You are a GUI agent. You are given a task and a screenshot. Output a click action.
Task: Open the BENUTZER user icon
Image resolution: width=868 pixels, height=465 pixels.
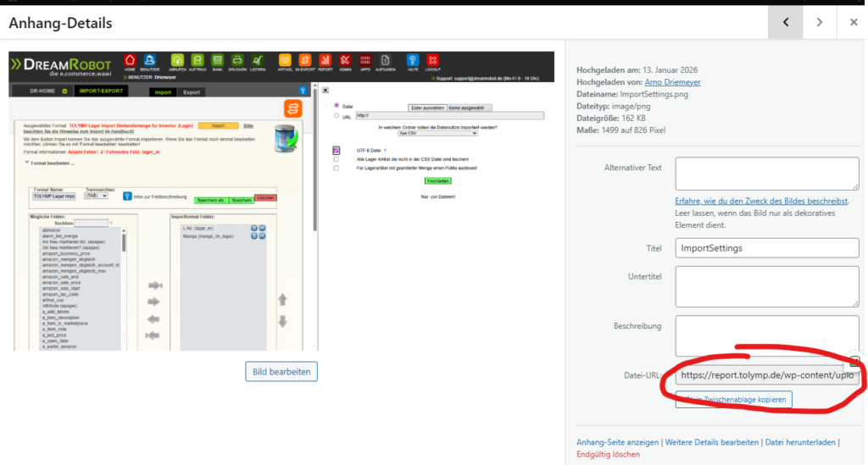(x=149, y=61)
